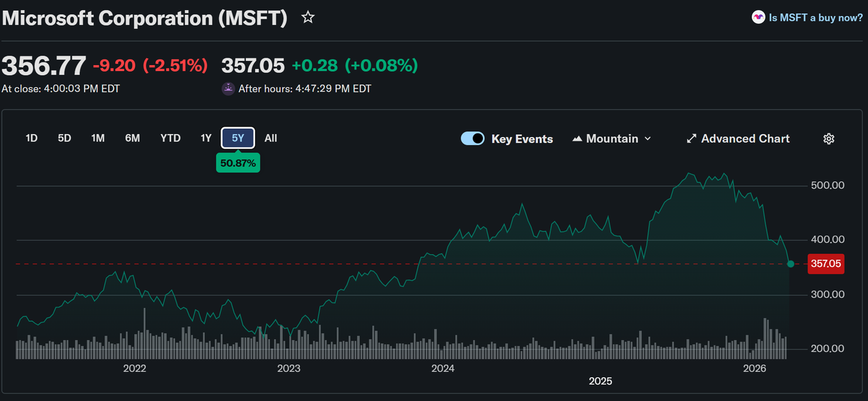Viewport: 868px width, 401px height.
Task: Click the 200.00 y-axis label
Action: click(828, 349)
